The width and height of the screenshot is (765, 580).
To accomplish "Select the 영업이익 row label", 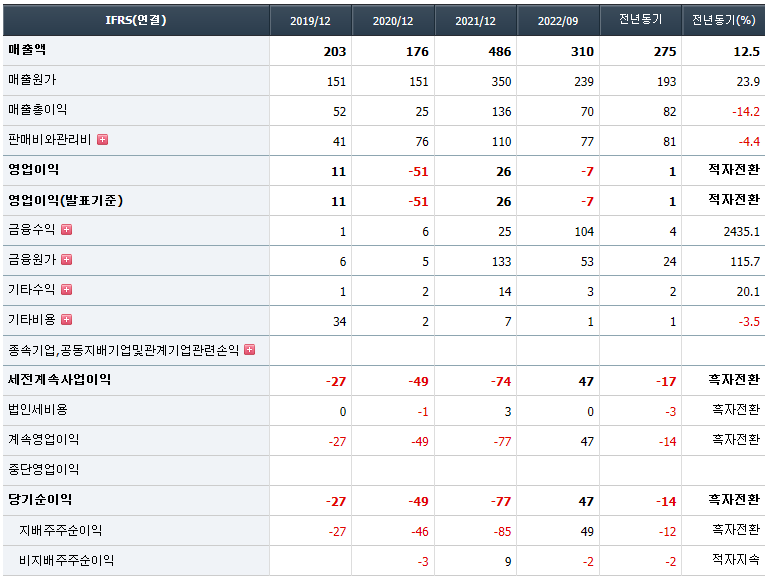I will click(x=33, y=169).
